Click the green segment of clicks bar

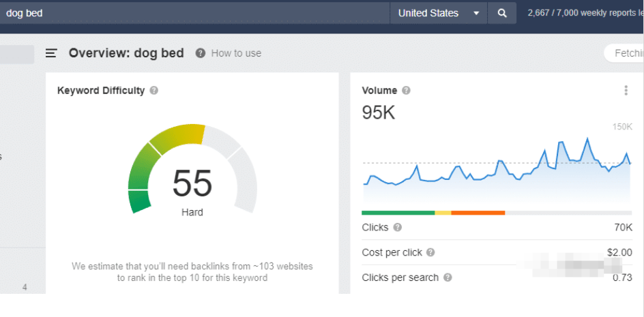click(398, 213)
